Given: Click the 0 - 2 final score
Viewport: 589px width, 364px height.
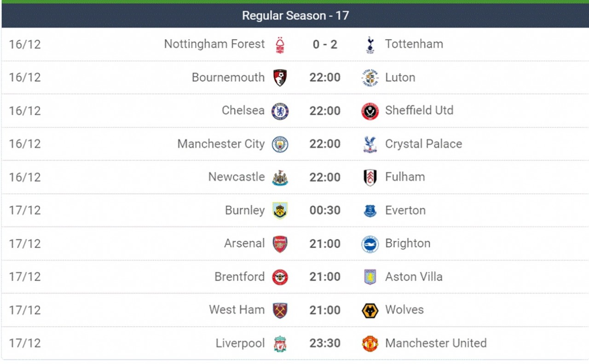Looking at the screenshot, I should (325, 44).
